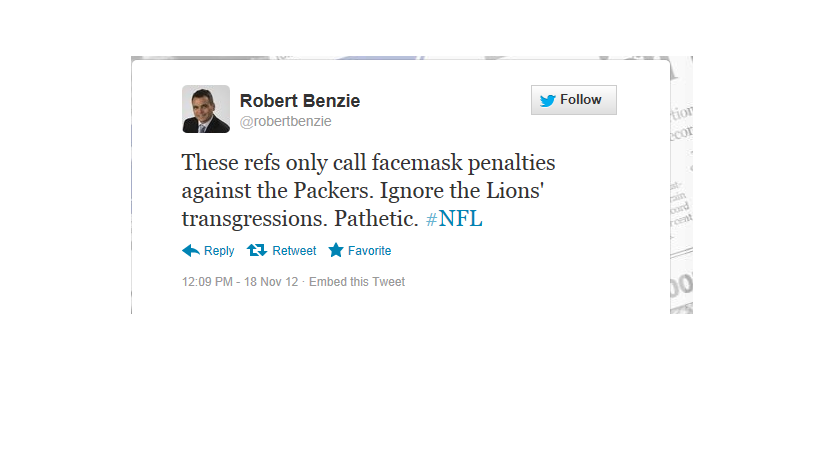The height and width of the screenshot is (460, 819).
Task: Open the 12:09 PM timestamp link
Action: coord(205,282)
